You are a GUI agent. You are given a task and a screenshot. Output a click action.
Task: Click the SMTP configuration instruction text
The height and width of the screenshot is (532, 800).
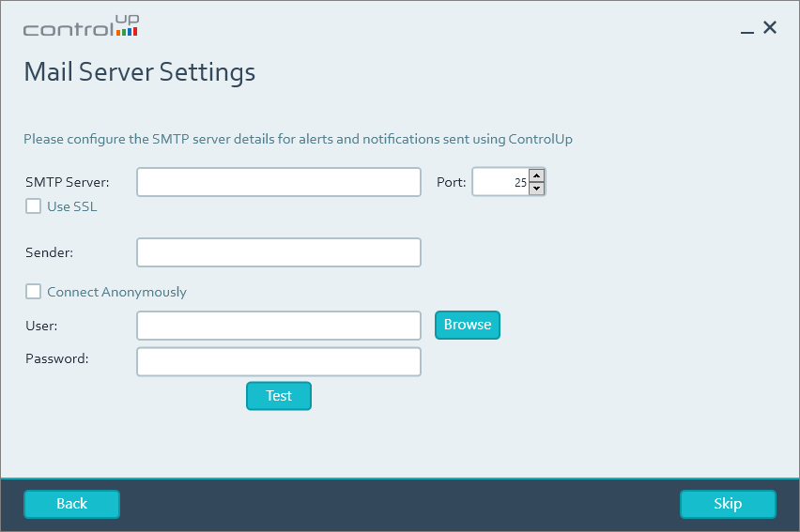[298, 139]
